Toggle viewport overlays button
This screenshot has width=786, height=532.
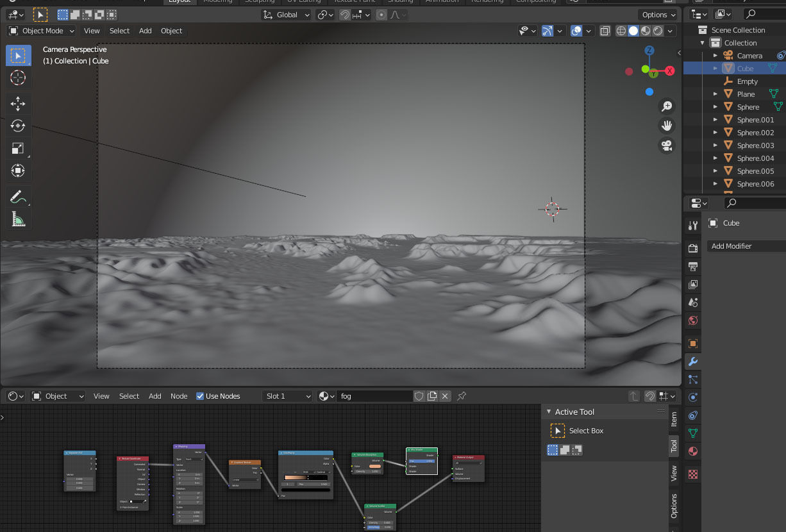(576, 31)
